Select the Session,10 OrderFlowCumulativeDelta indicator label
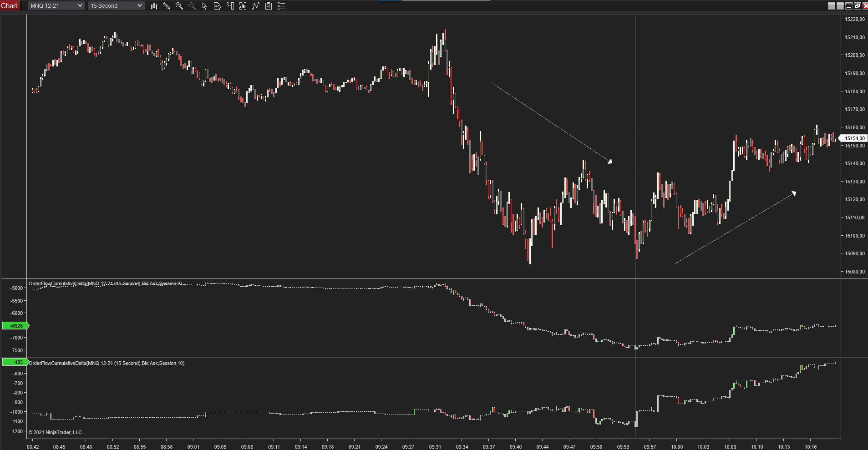This screenshot has height=450, width=868. (107, 363)
